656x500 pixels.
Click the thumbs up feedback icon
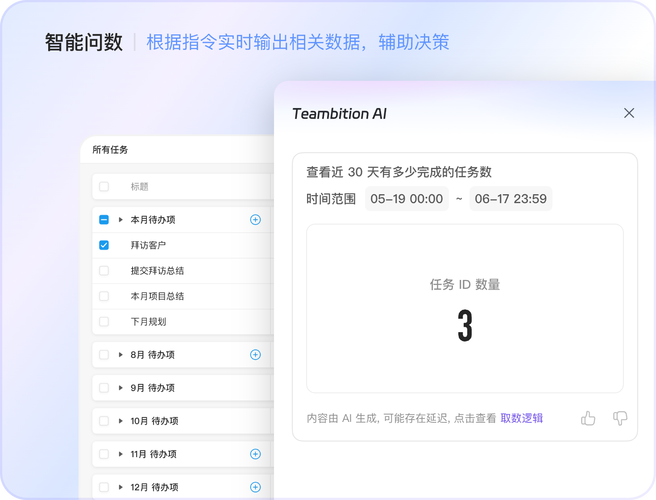588,418
